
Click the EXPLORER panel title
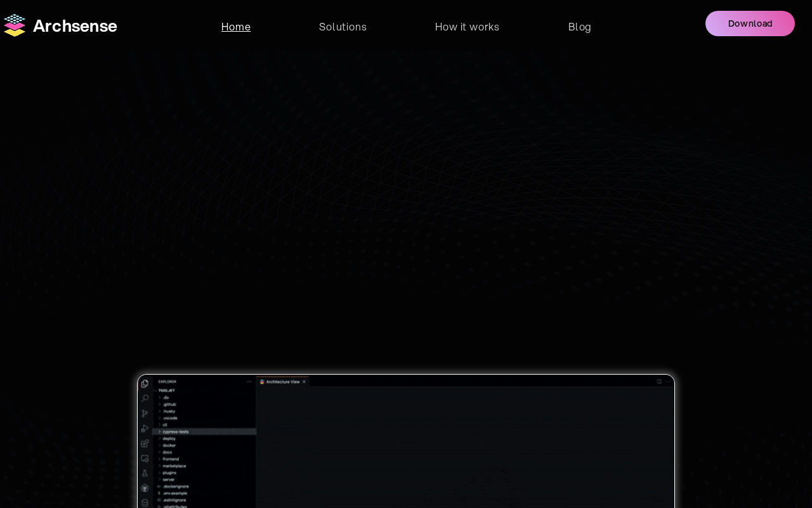click(x=167, y=382)
